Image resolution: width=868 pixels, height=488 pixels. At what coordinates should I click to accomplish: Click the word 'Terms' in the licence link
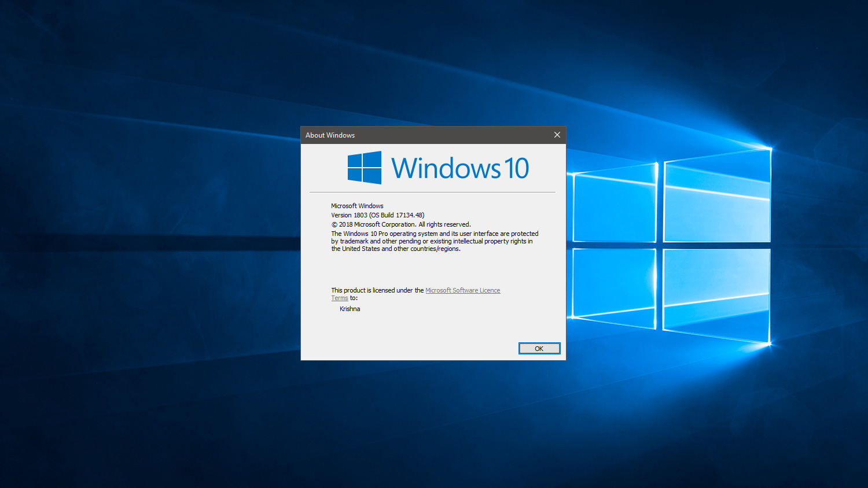pos(340,298)
